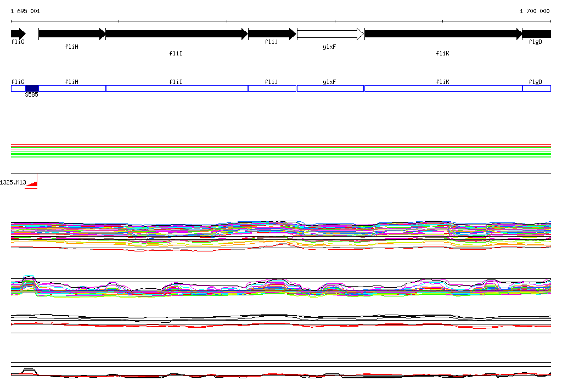The image size is (562, 392).
Task: Click the fliK label under the gene arrow
Action: click(442, 53)
